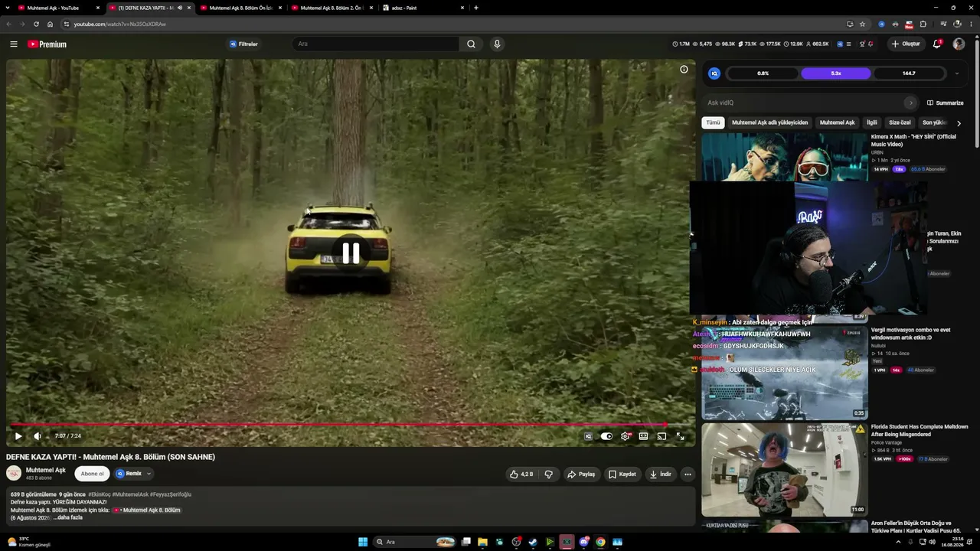Click the YouTube search input field
Viewport: 980px width, 551px height.
pos(375,44)
